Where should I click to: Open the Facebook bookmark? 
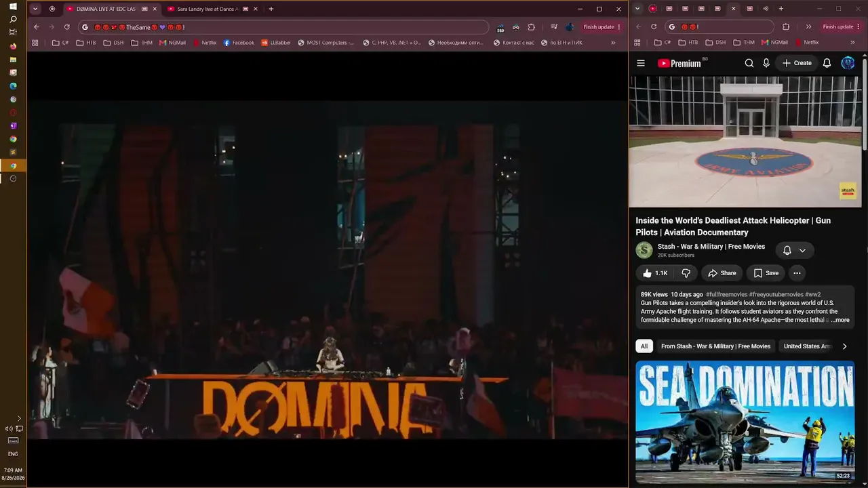239,43
